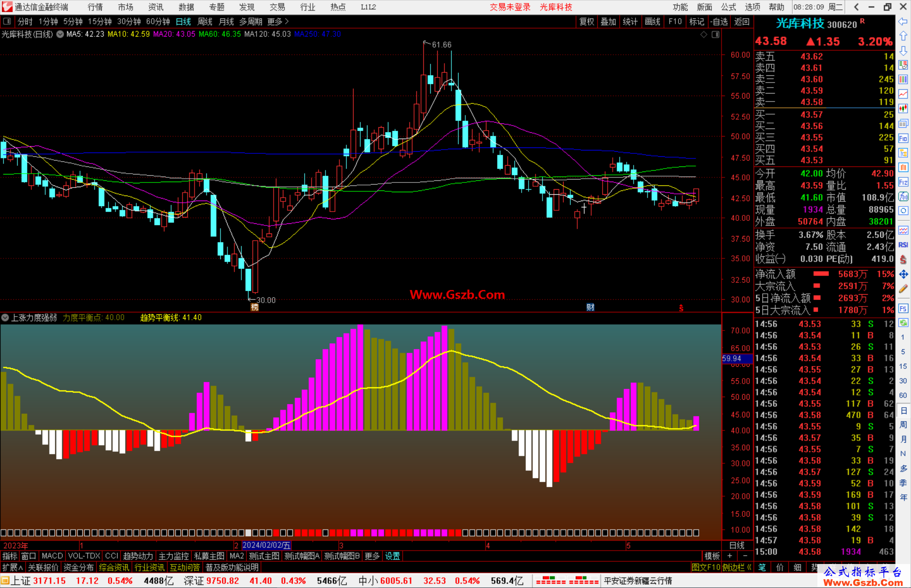Click the red S arrow icon in sidebar
The image size is (911, 588).
pyautogui.click(x=903, y=260)
